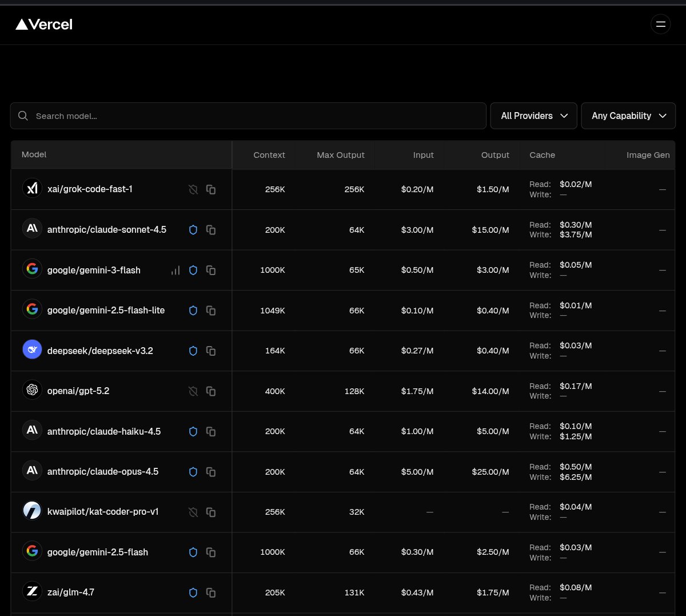Click the DeepSeek whale logo
The image size is (686, 616).
coord(32,349)
